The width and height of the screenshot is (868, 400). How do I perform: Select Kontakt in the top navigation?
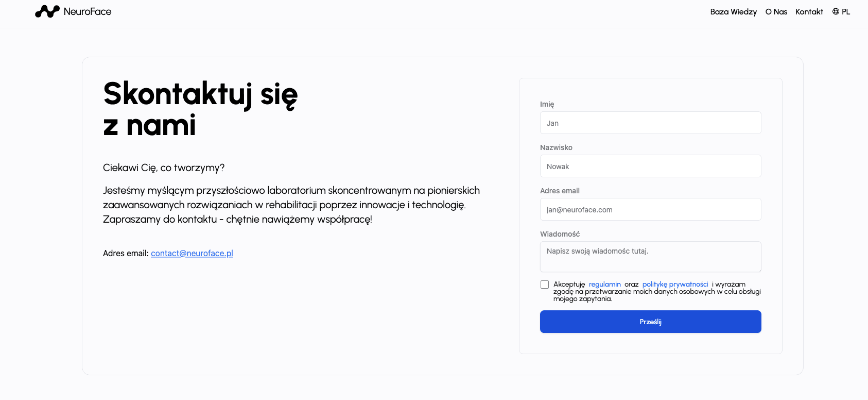tap(809, 12)
